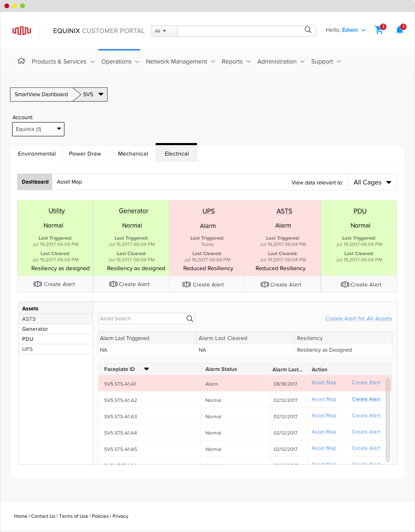Expand the Support menu
This screenshot has width=415, height=532.
(326, 61)
